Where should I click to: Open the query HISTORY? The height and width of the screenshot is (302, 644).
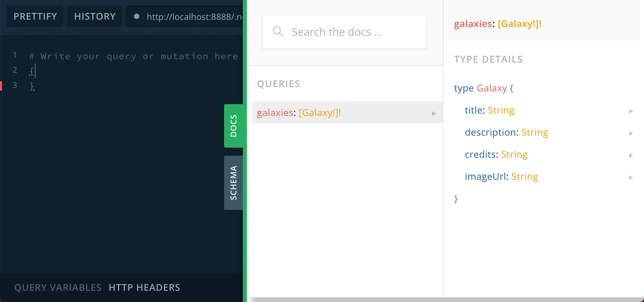[94, 16]
